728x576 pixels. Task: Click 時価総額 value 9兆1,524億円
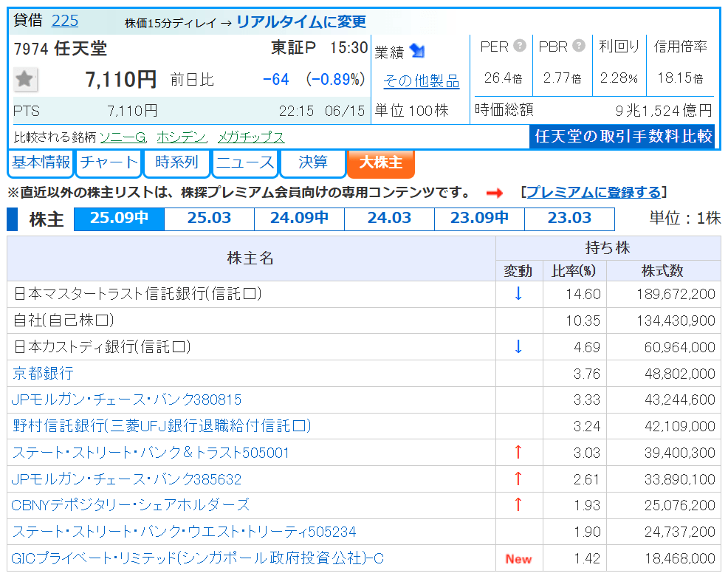coord(664,111)
